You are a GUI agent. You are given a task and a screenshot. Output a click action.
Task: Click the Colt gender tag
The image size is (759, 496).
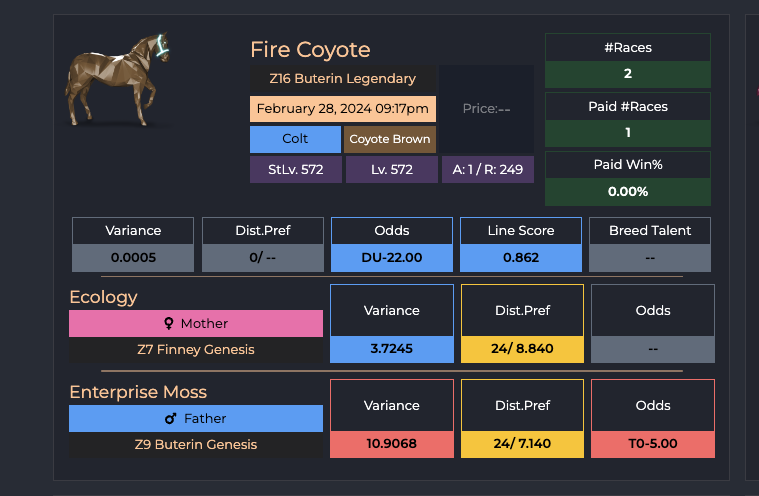295,139
